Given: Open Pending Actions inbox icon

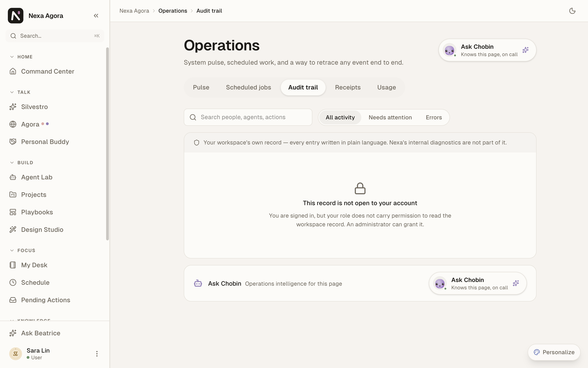Looking at the screenshot, I should point(13,300).
